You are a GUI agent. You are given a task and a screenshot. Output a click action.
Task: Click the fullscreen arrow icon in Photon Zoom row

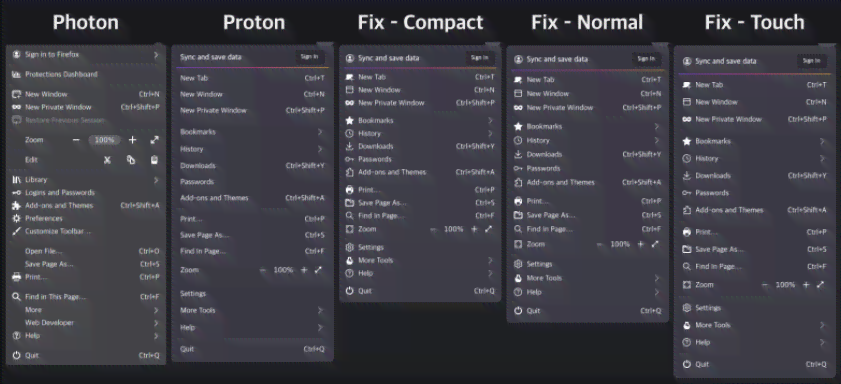pyautogui.click(x=154, y=140)
